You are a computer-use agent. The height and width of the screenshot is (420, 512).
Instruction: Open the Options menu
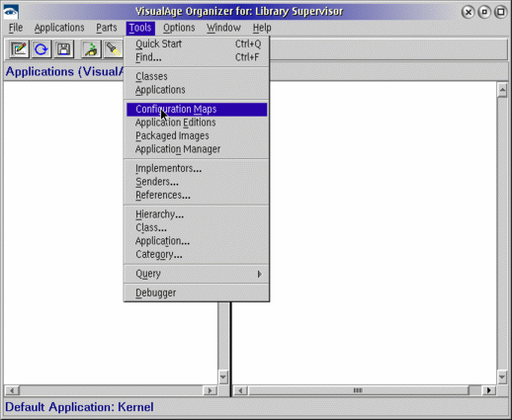pyautogui.click(x=179, y=28)
